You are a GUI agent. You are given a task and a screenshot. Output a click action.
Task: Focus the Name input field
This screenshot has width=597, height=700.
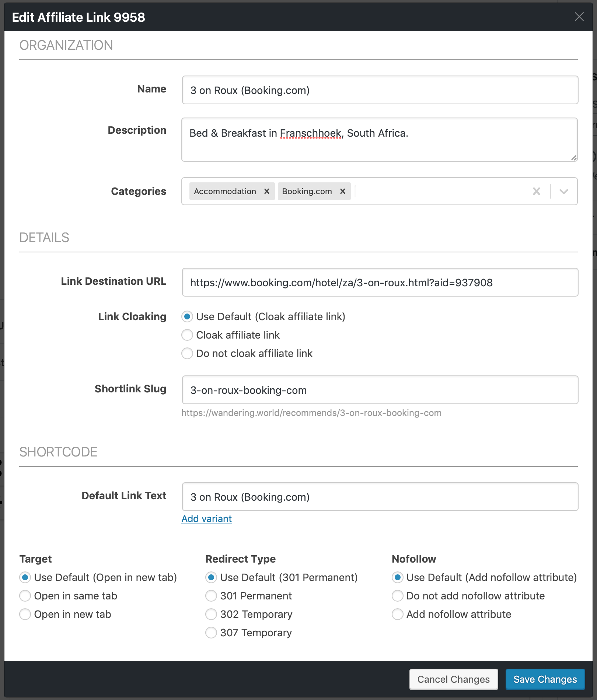(380, 90)
